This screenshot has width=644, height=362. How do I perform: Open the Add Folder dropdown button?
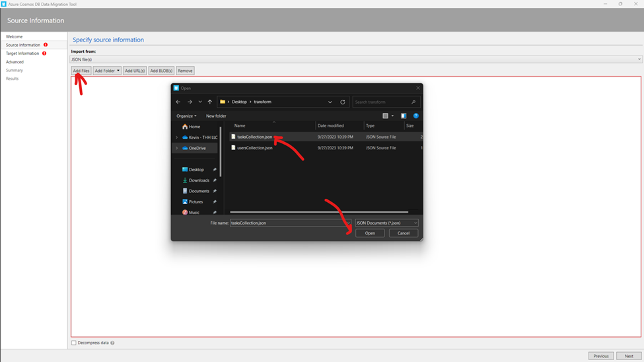(107, 71)
